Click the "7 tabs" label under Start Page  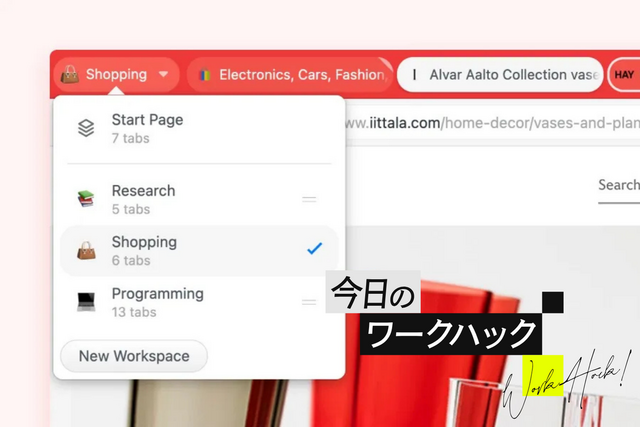[131, 138]
